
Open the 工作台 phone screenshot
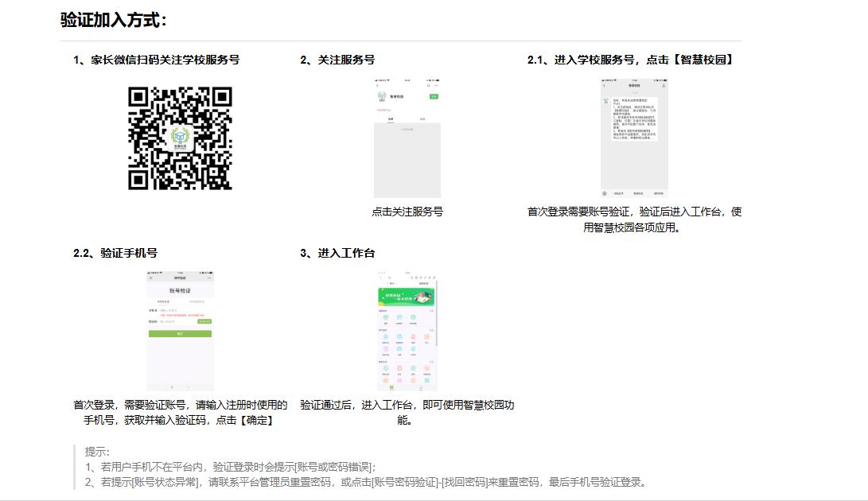point(407,331)
